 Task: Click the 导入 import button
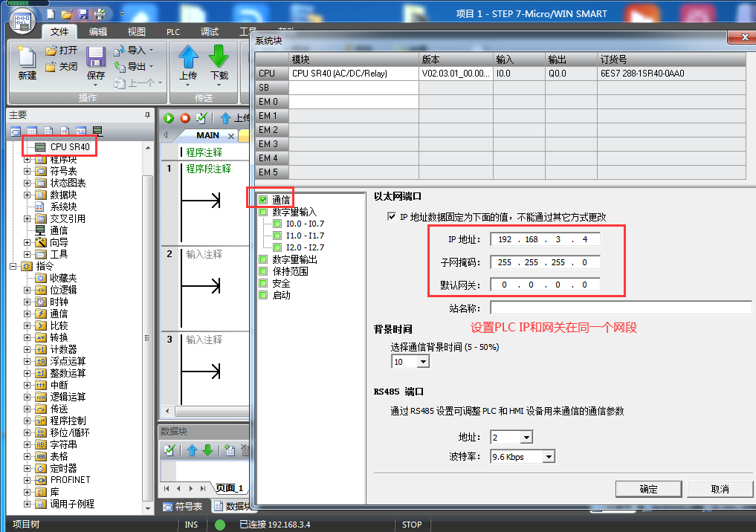tap(134, 50)
